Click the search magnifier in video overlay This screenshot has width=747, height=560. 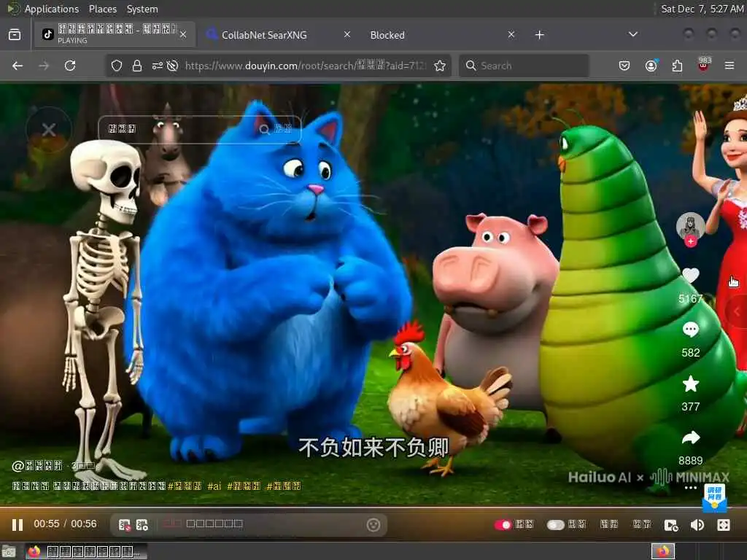point(264,130)
